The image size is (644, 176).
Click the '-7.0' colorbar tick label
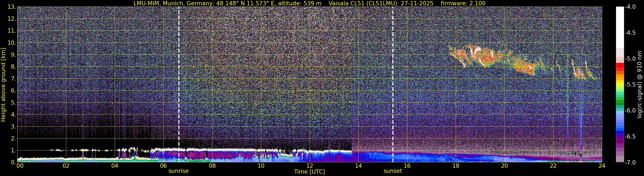coord(630,162)
